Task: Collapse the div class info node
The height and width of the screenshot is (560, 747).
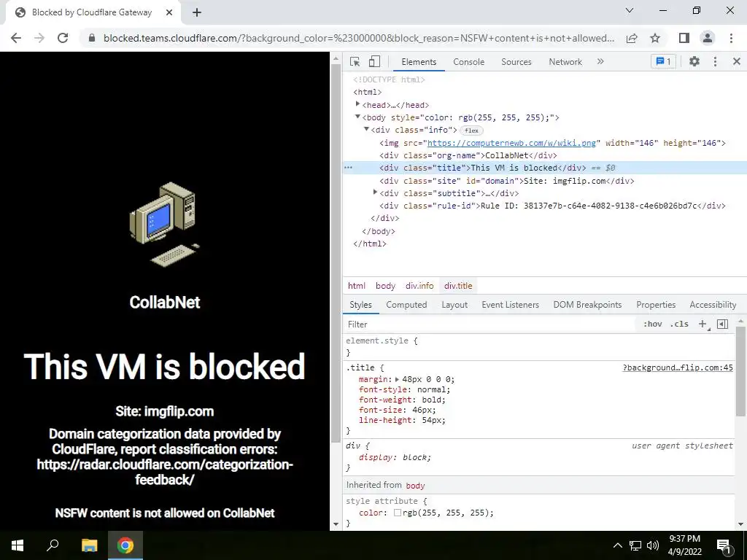Action: [366, 129]
